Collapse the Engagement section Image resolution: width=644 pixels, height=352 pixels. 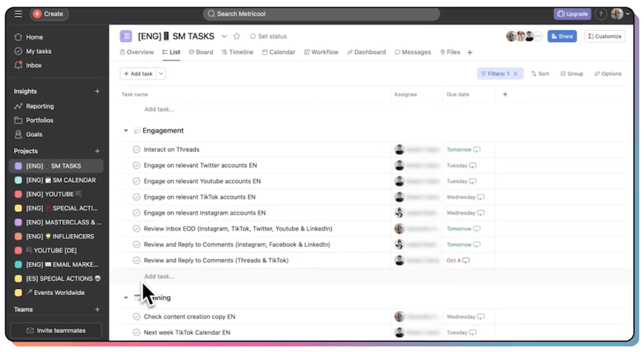click(x=126, y=130)
